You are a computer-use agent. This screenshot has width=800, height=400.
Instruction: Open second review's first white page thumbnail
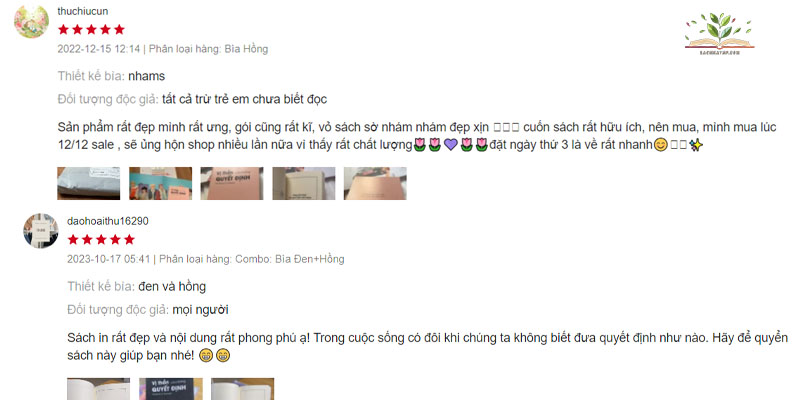(98, 389)
